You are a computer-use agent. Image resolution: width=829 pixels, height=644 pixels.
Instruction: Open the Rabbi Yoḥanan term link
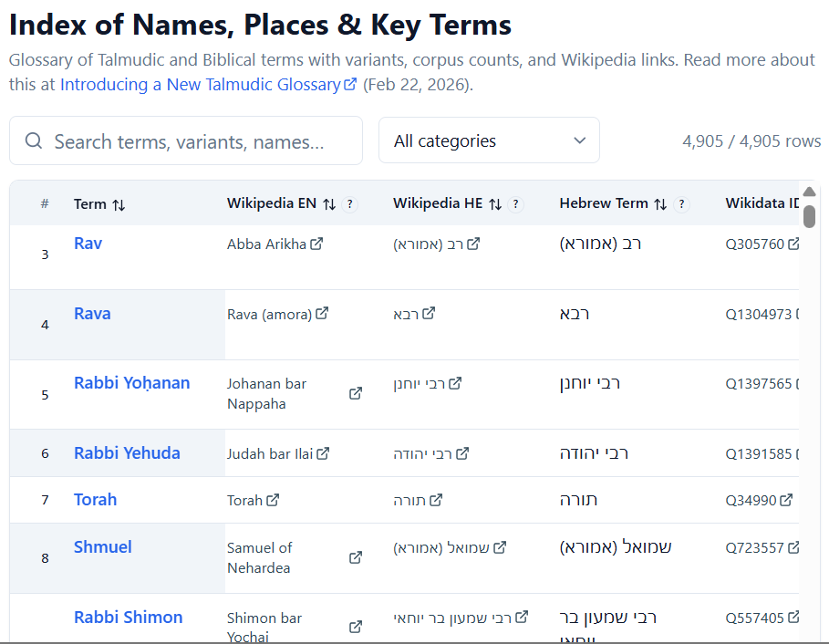(x=131, y=383)
